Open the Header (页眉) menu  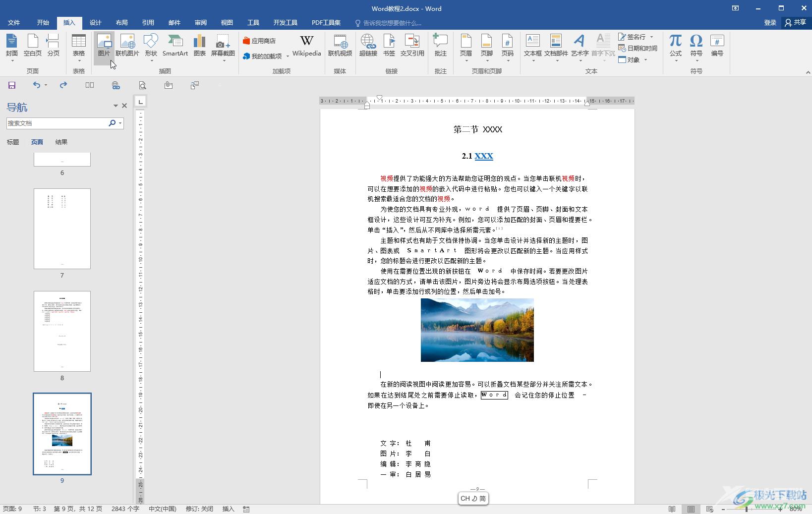point(465,48)
